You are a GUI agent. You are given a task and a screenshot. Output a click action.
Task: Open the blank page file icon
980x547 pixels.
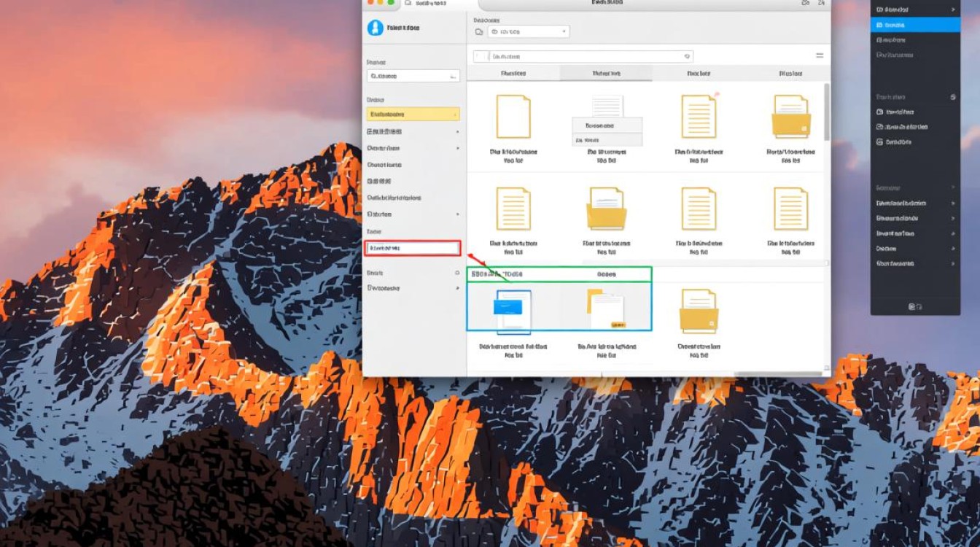point(513,117)
